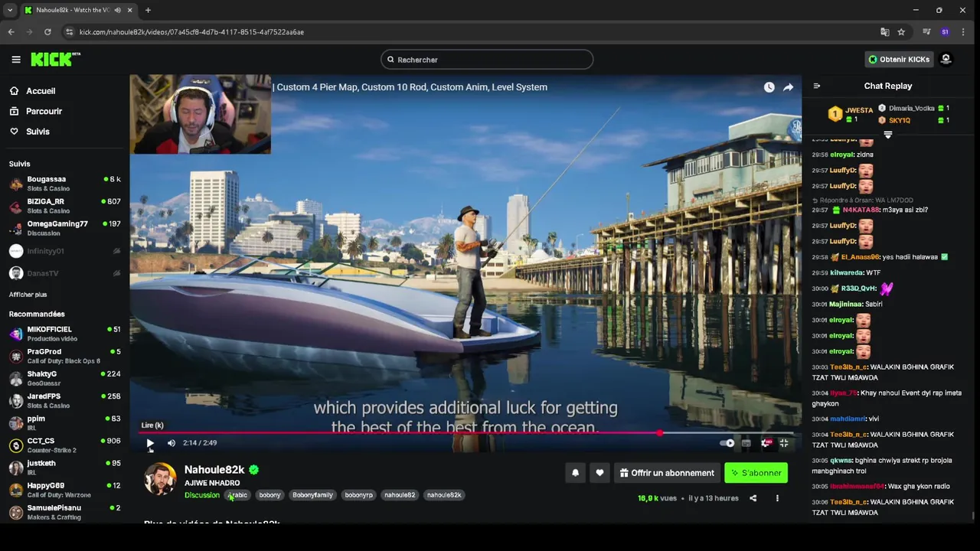Open HappyG69 recommended channel
This screenshot has width=980, height=551.
tap(65, 490)
